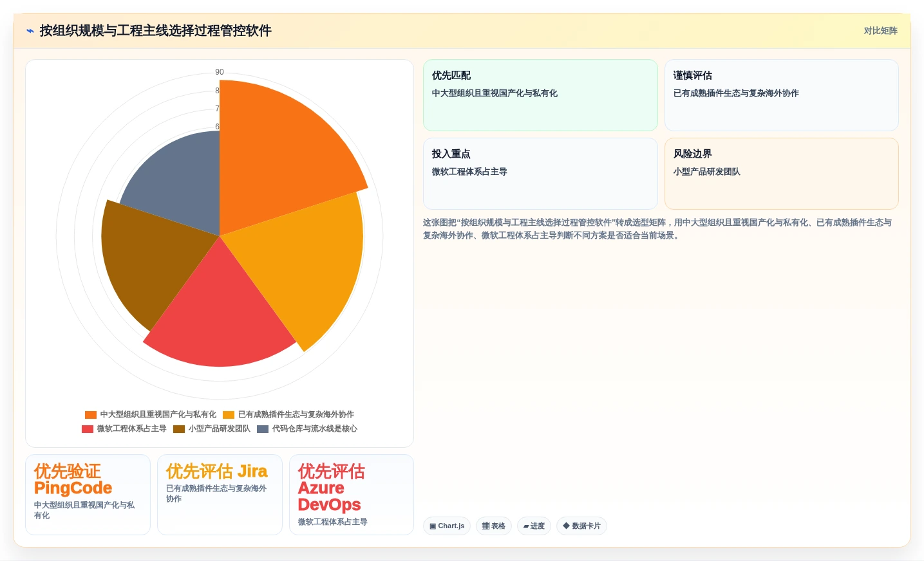Click the legend text 小型产品研发团队
The width and height of the screenshot is (924, 561).
click(x=219, y=429)
